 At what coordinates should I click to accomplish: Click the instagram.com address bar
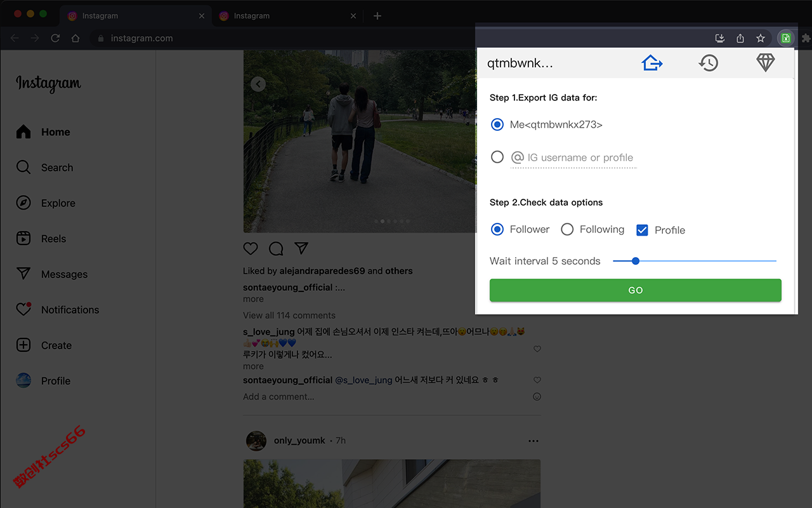coord(141,39)
